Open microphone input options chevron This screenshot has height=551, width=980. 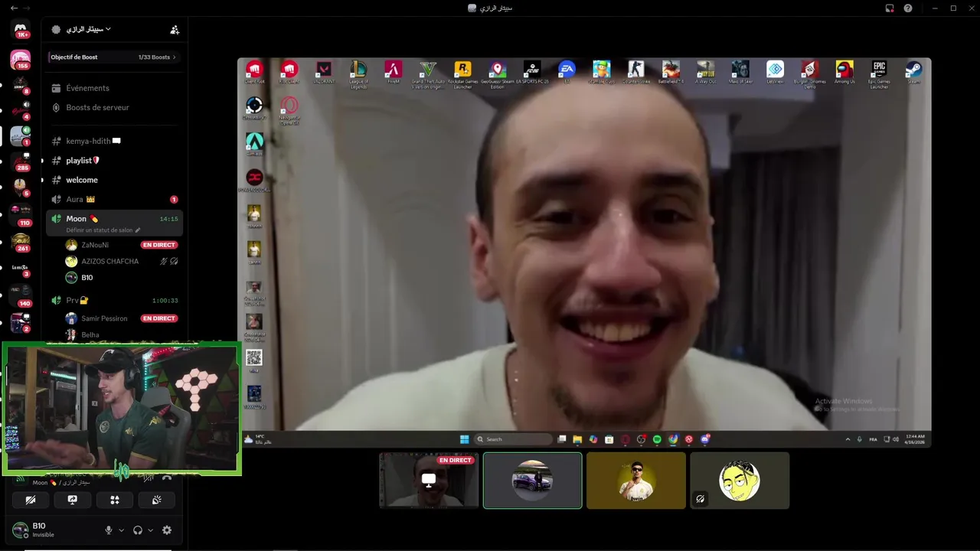click(121, 530)
